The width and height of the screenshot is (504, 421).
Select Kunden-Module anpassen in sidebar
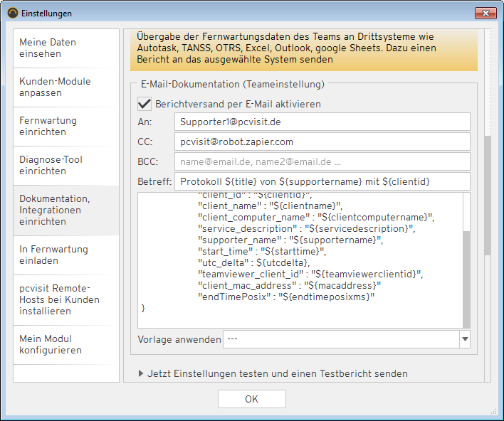[x=66, y=87]
